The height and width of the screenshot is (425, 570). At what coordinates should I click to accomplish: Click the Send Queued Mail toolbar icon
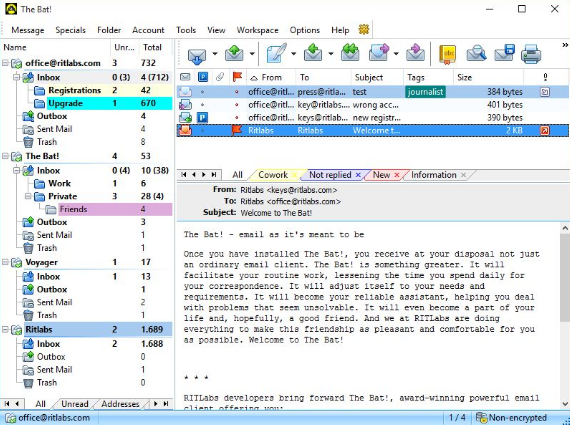point(234,54)
